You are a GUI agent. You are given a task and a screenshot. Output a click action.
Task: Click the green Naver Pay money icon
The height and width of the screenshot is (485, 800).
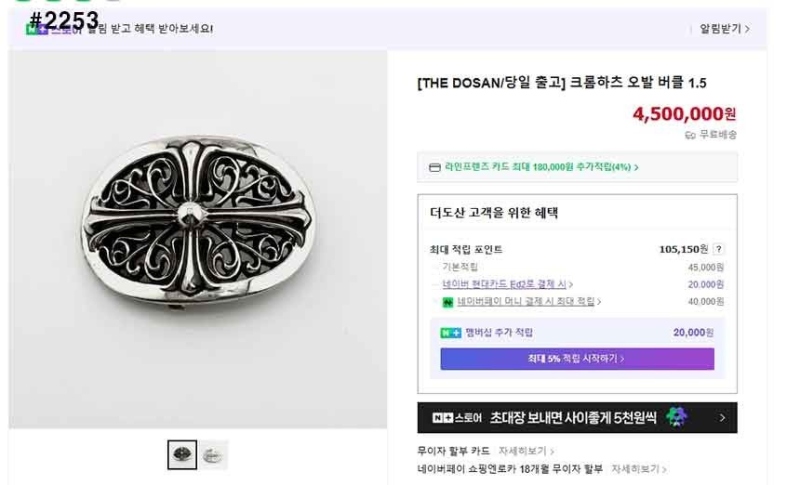pos(449,301)
